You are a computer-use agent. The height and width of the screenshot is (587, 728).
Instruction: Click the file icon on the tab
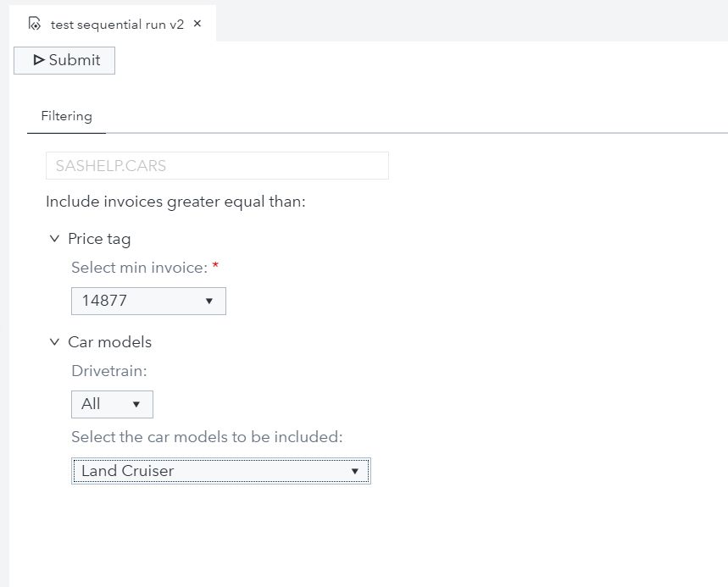click(35, 24)
